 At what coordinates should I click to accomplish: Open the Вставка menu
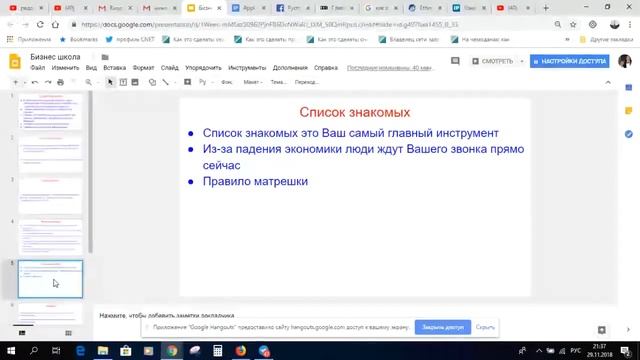point(114,68)
